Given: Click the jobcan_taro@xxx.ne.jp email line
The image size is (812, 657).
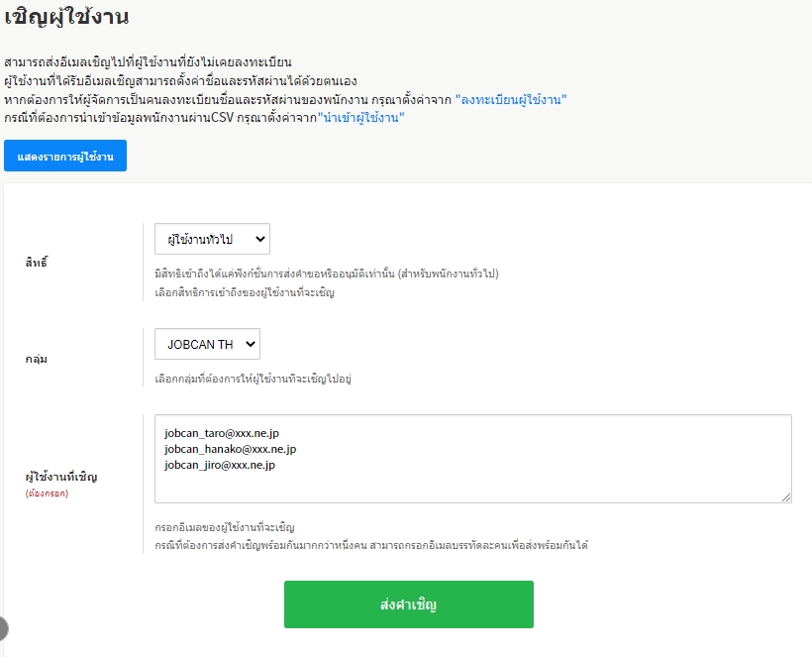Looking at the screenshot, I should click(x=224, y=433).
